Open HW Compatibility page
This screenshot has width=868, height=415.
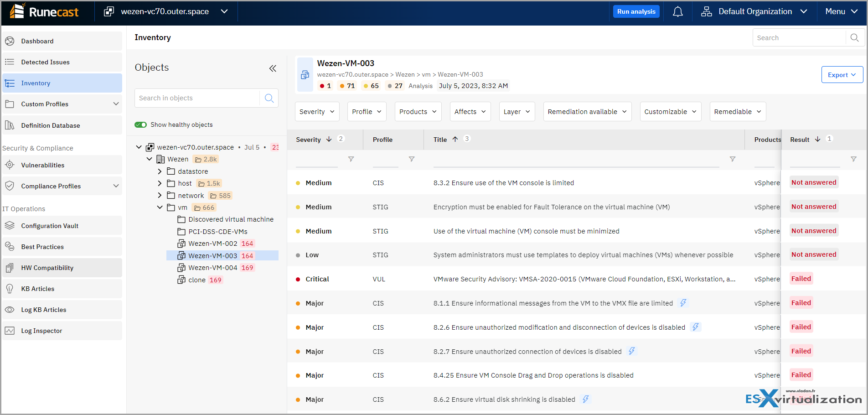click(62, 268)
